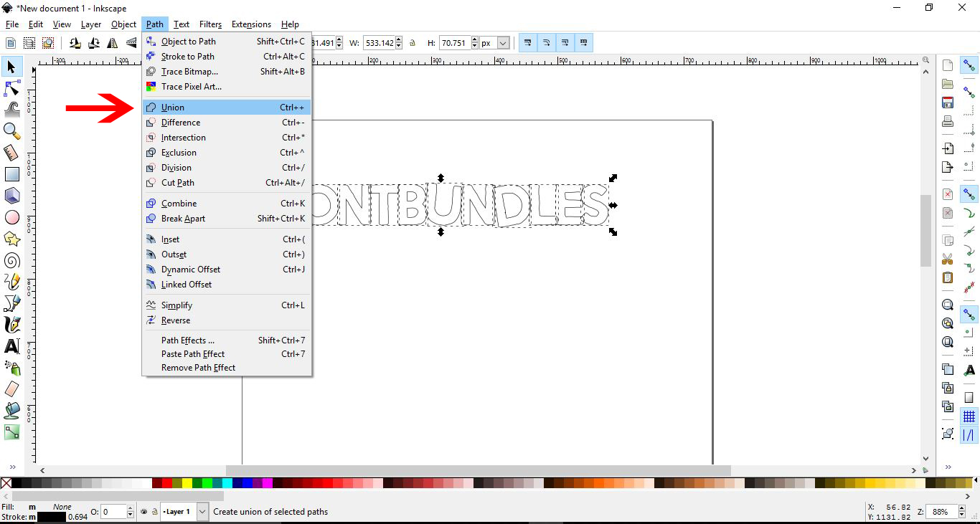This screenshot has height=524, width=980.
Task: Choose Difference from the Path menu
Action: click(x=227, y=123)
